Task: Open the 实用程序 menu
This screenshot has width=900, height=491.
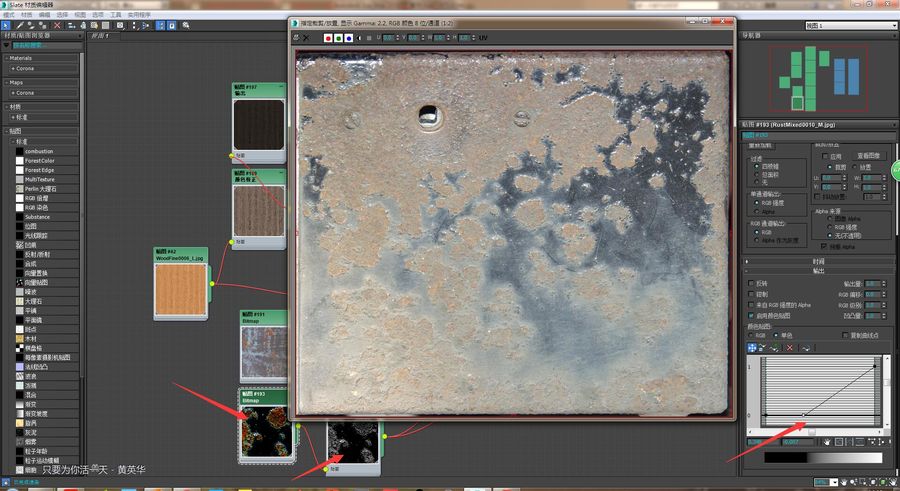Action: [139, 14]
